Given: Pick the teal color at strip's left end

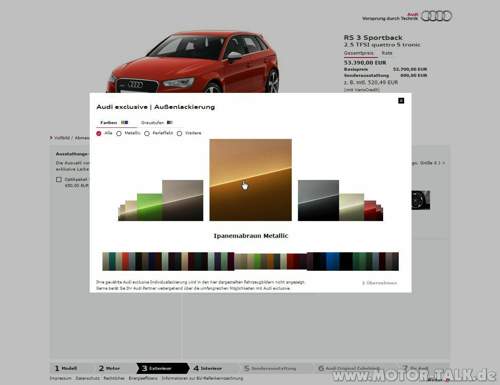Looking at the screenshot, I should pos(112,261).
